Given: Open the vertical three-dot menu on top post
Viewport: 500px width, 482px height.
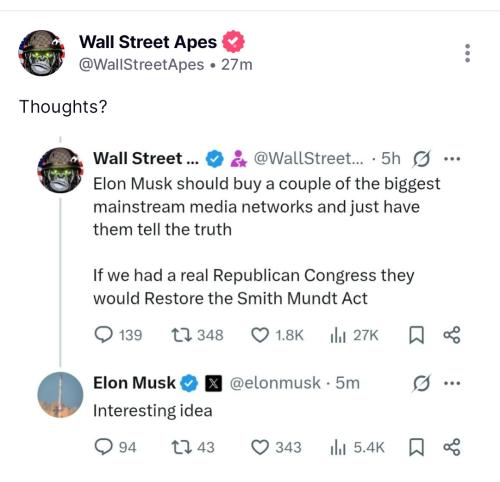Looking at the screenshot, I should tap(467, 53).
